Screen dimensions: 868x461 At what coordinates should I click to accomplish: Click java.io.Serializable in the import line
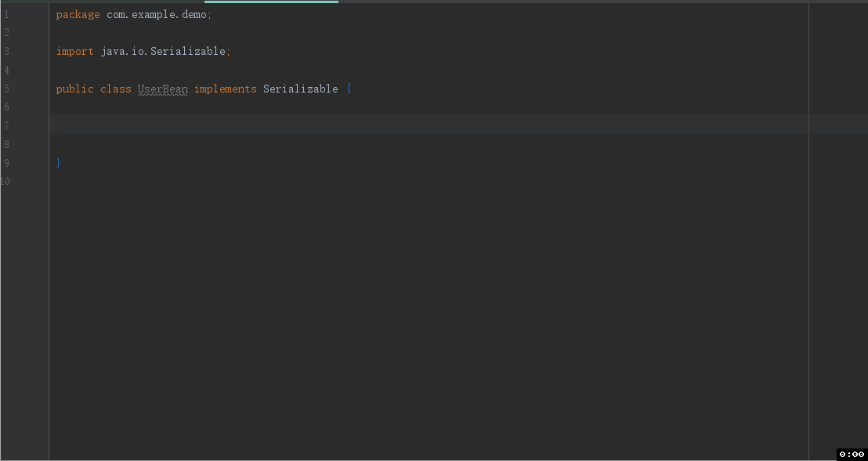(163, 51)
